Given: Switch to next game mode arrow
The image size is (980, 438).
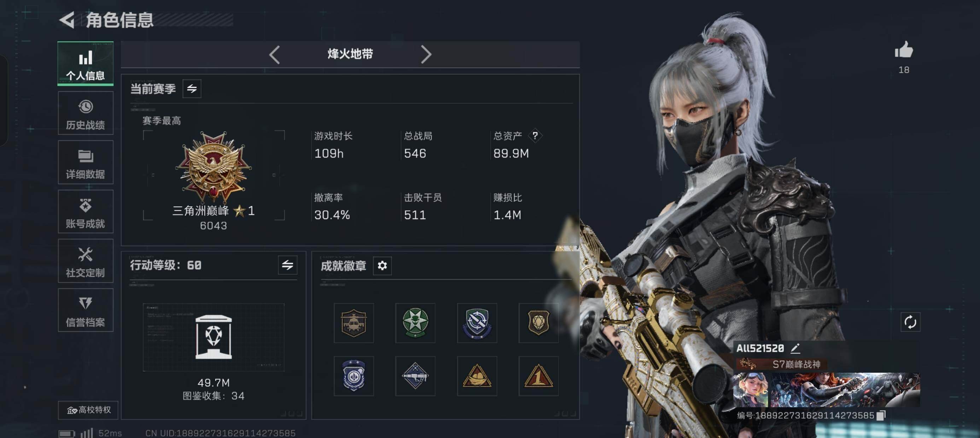Looking at the screenshot, I should pyautogui.click(x=426, y=55).
